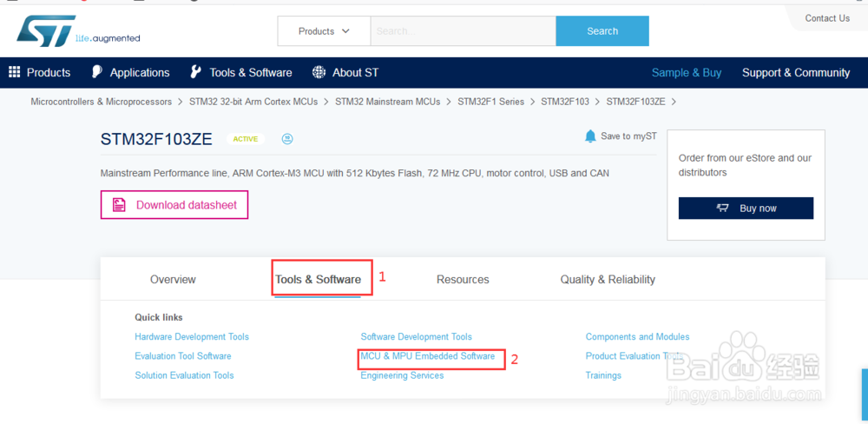The height and width of the screenshot is (424, 868).
Task: Click the ST life.augmented logo
Action: (78, 31)
